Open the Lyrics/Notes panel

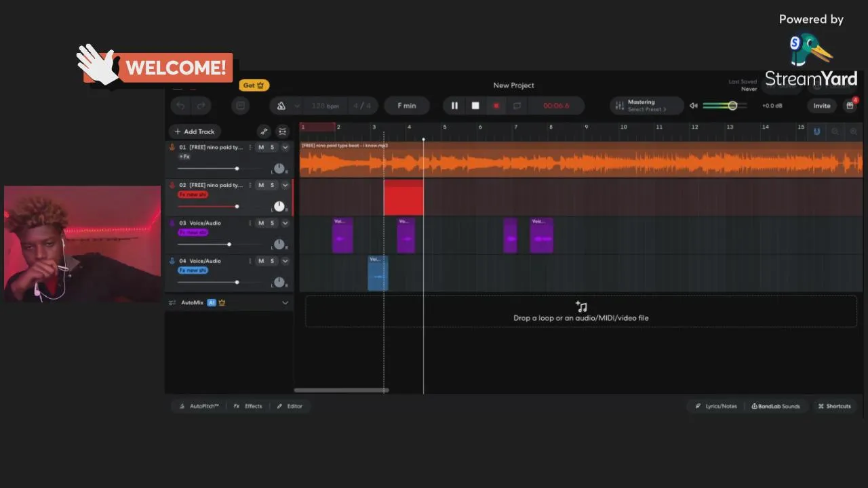716,406
